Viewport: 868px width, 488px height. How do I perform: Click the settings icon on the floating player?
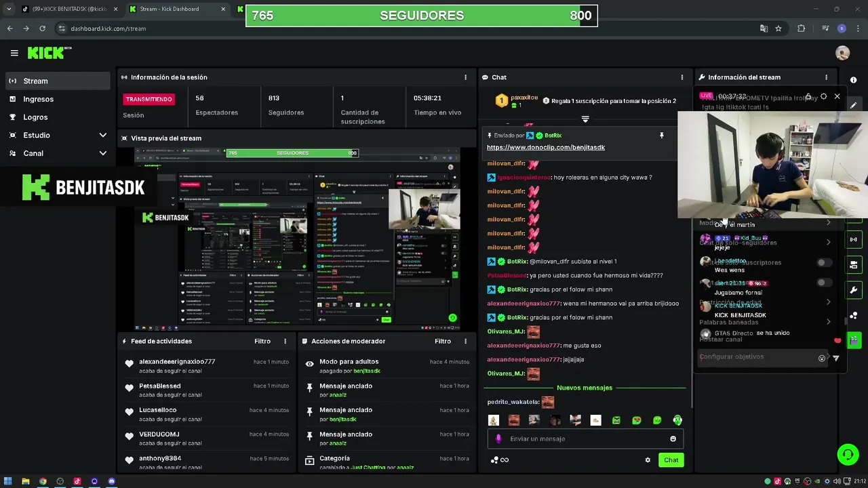[x=823, y=96]
